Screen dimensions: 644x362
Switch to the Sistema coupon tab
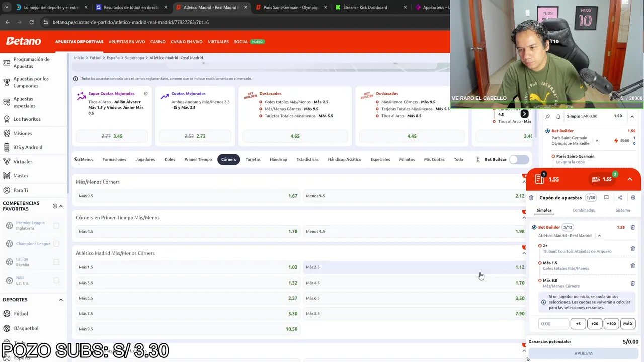622,210
